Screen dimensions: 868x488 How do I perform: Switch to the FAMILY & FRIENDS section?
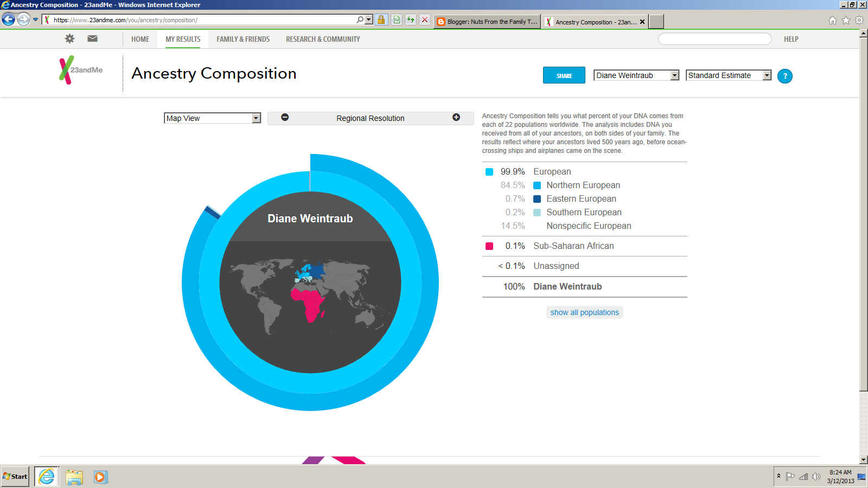(243, 39)
